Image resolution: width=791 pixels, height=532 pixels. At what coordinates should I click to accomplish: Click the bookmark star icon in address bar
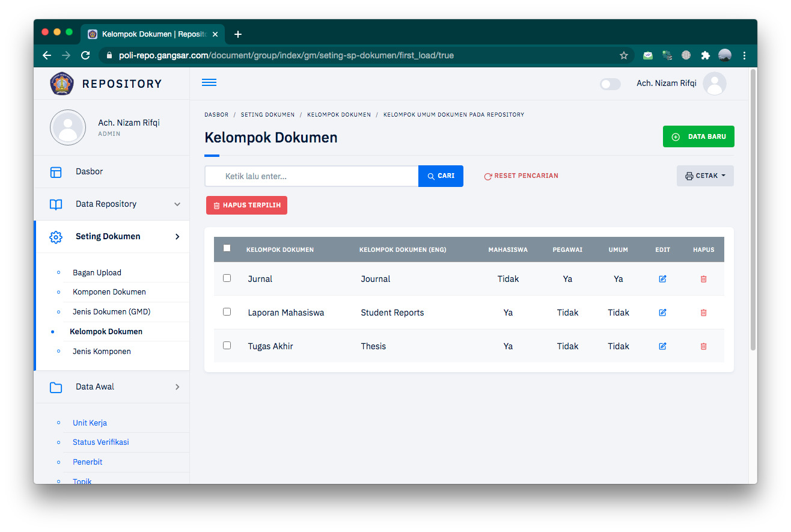click(x=624, y=55)
